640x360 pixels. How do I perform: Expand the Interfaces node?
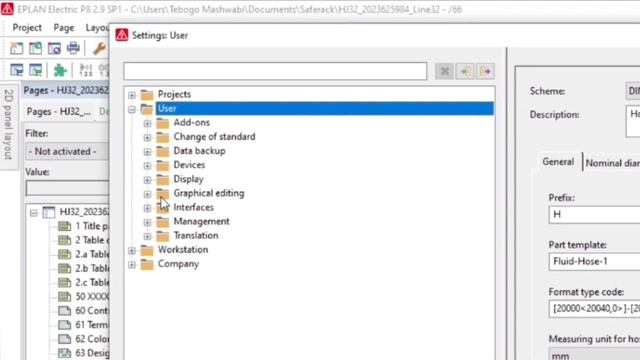pos(147,208)
